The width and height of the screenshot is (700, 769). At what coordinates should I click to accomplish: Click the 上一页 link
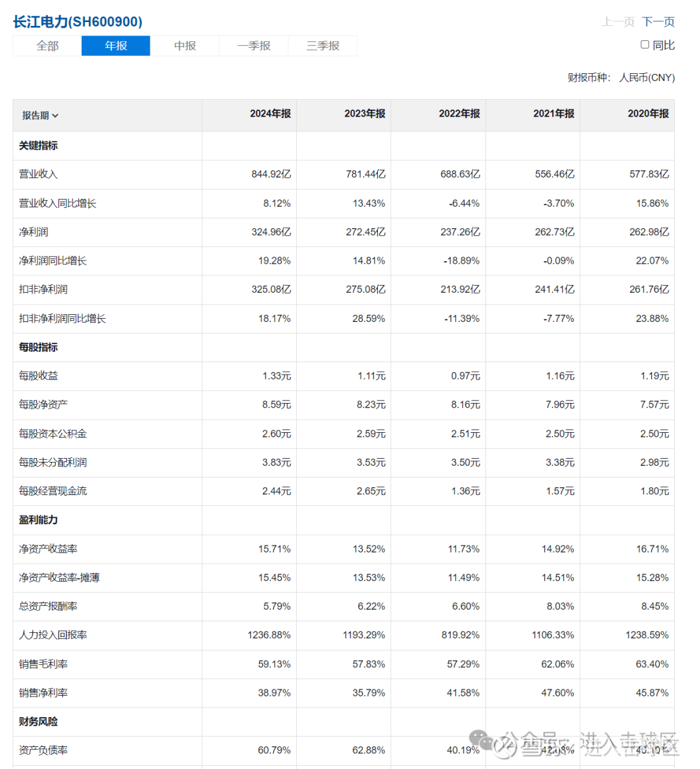point(618,21)
